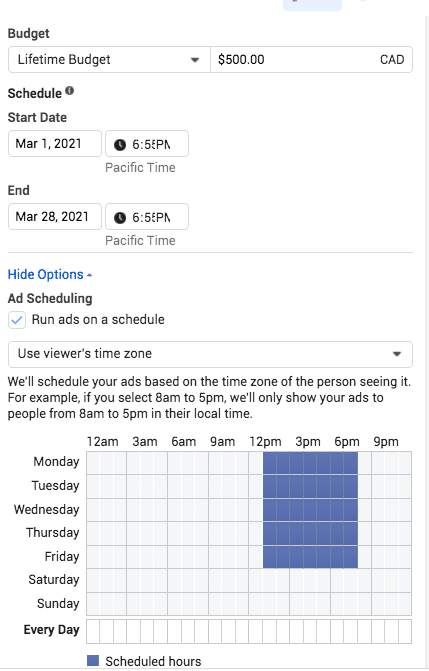
Task: Select the 6pm column header
Action: point(347,442)
